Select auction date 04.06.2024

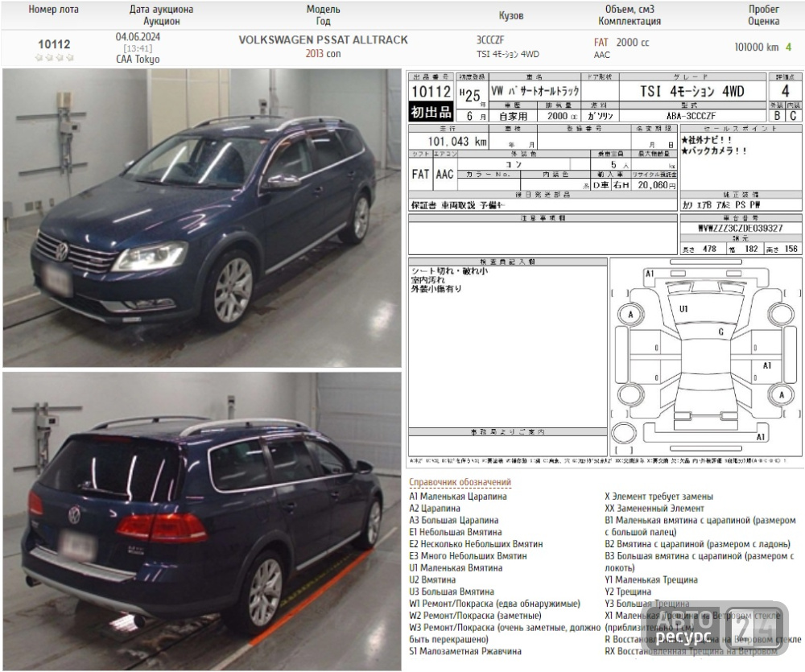138,37
